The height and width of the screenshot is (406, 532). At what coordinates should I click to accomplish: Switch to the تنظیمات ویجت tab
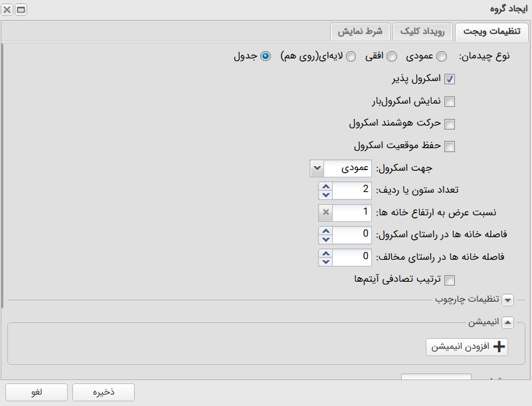coord(491,32)
